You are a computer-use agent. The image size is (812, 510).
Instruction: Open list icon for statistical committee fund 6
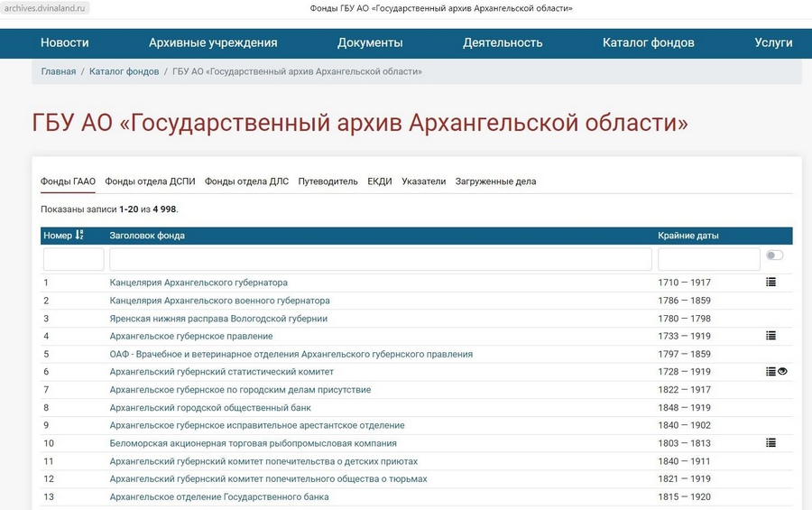point(770,372)
